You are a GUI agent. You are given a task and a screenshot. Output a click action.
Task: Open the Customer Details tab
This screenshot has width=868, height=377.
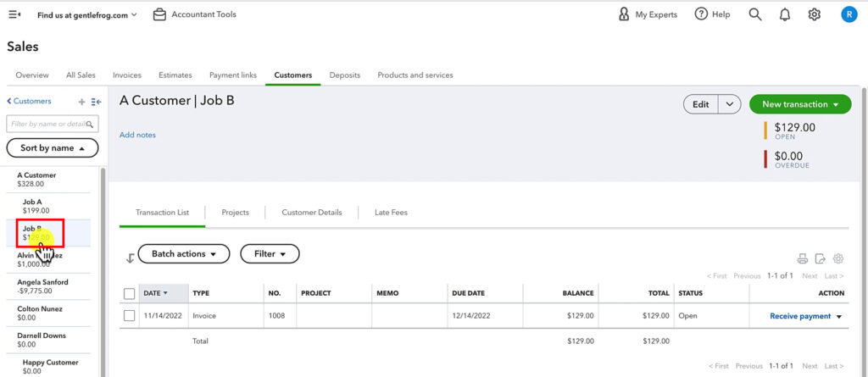(311, 213)
